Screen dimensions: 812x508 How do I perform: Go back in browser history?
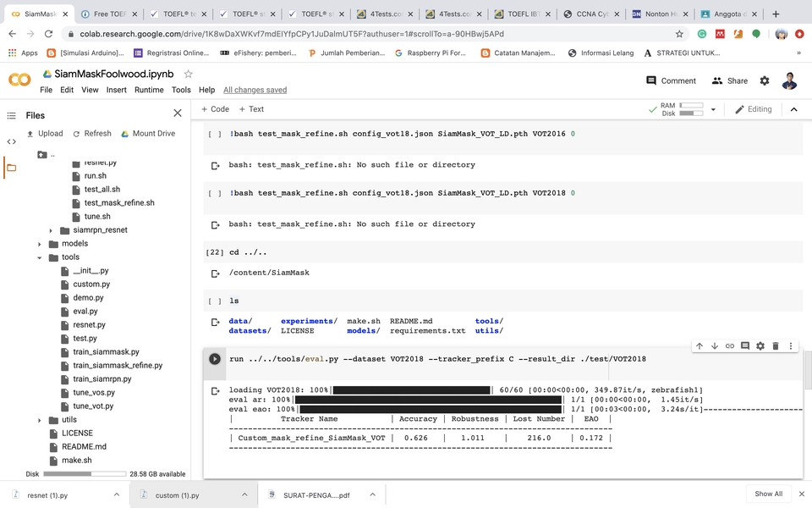tap(13, 34)
